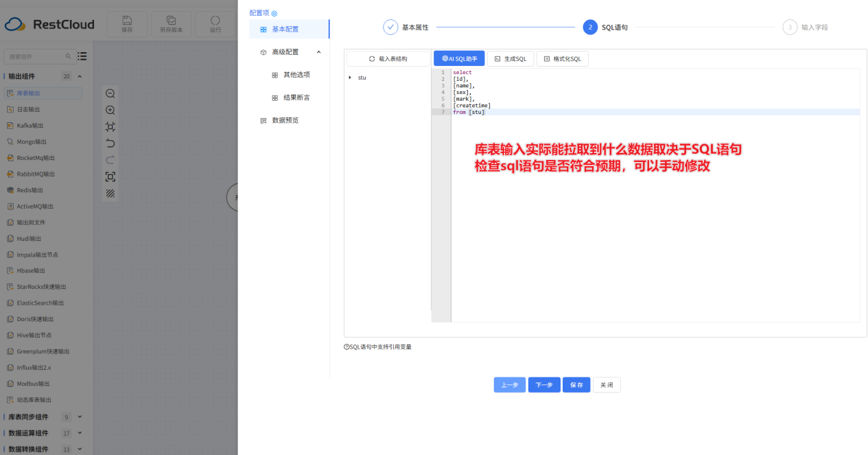The height and width of the screenshot is (455, 868).
Task: Click the zoom out magnifier icon
Action: click(x=110, y=93)
